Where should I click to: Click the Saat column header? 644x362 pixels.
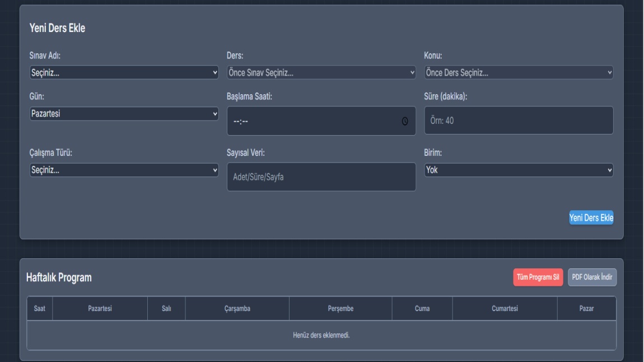(39, 309)
